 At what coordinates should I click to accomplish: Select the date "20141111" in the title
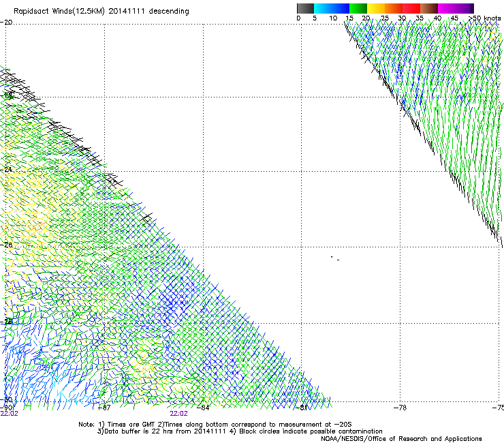(127, 11)
